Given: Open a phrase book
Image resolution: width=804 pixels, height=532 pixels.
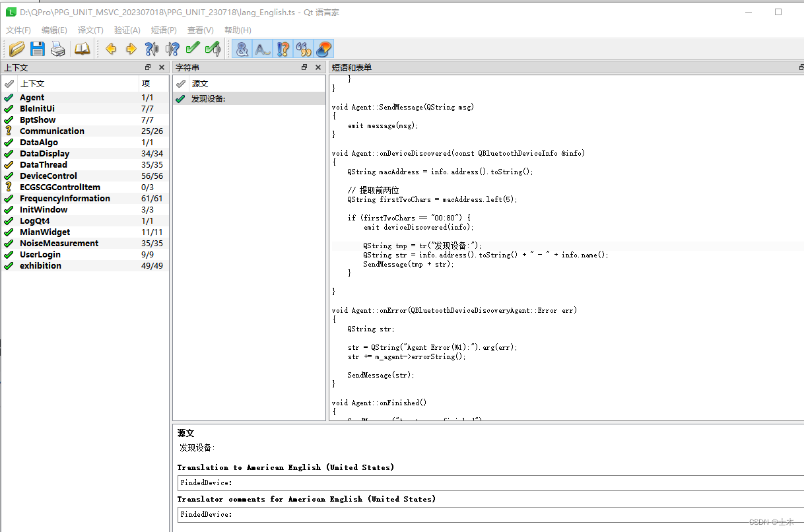Looking at the screenshot, I should (82, 48).
